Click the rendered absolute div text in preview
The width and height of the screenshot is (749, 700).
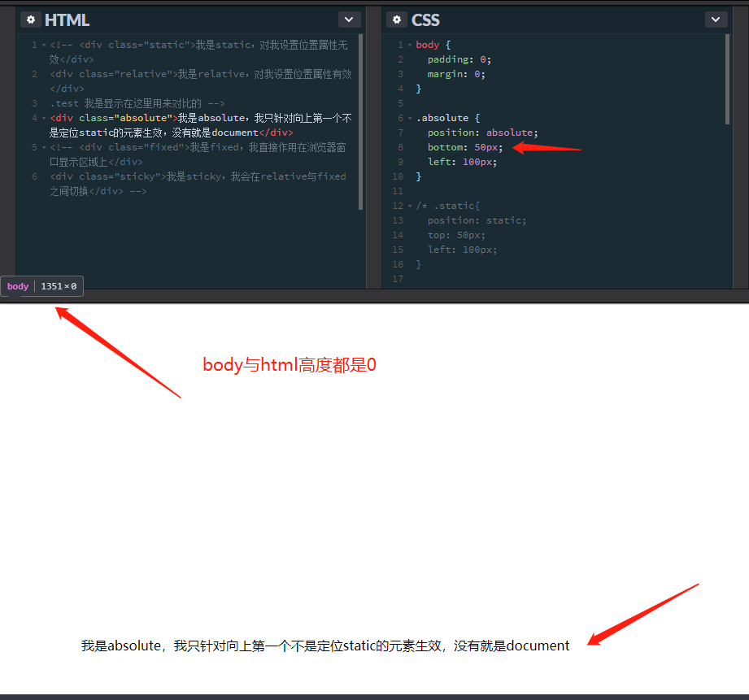coord(325,645)
